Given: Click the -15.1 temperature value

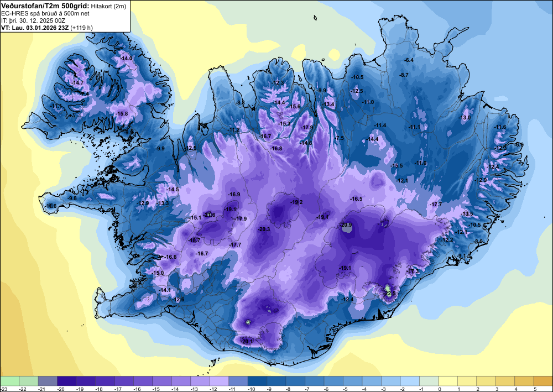Looking at the screenshot, I should [x=195, y=218].
